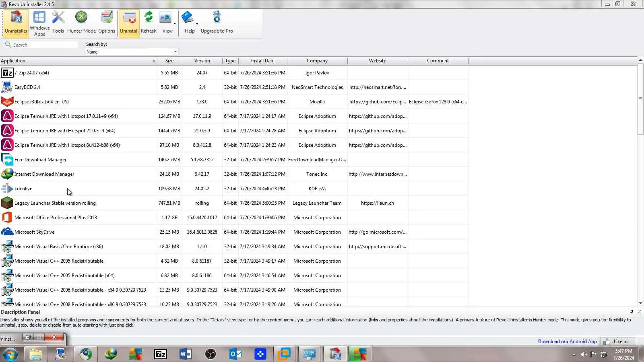Click the vertical scrollbar down arrow

(640, 303)
